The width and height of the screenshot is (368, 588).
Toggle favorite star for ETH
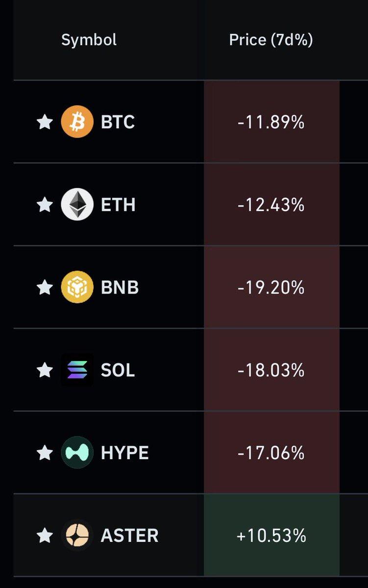(x=45, y=204)
